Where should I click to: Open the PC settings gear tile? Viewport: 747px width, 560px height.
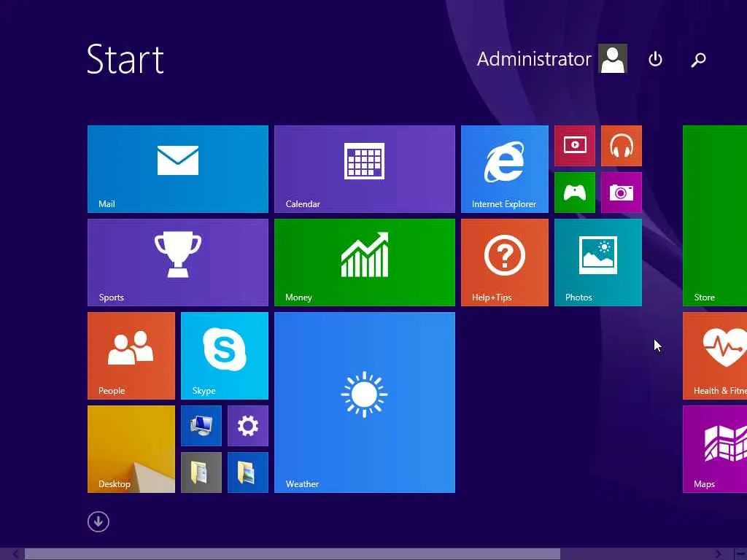(248, 426)
